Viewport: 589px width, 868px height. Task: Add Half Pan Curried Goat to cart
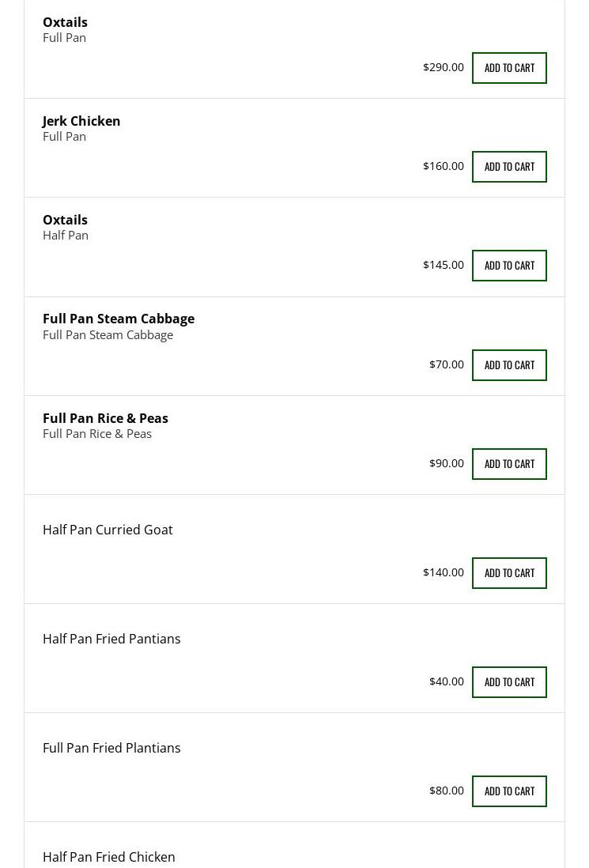(x=509, y=573)
